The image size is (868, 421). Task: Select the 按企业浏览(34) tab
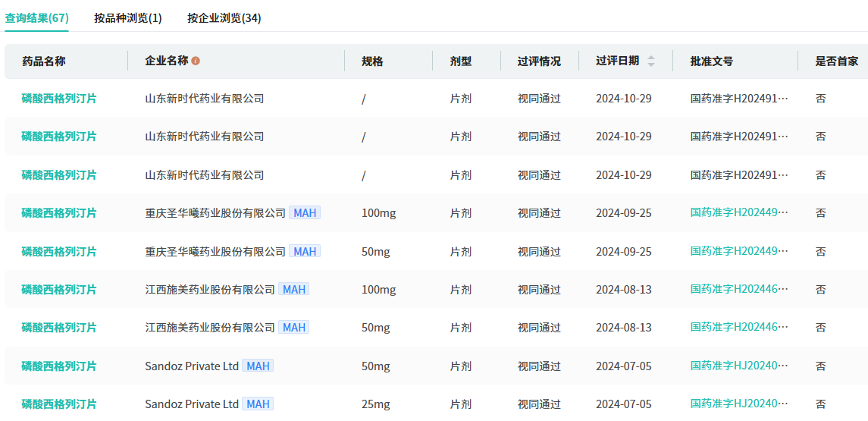click(224, 18)
